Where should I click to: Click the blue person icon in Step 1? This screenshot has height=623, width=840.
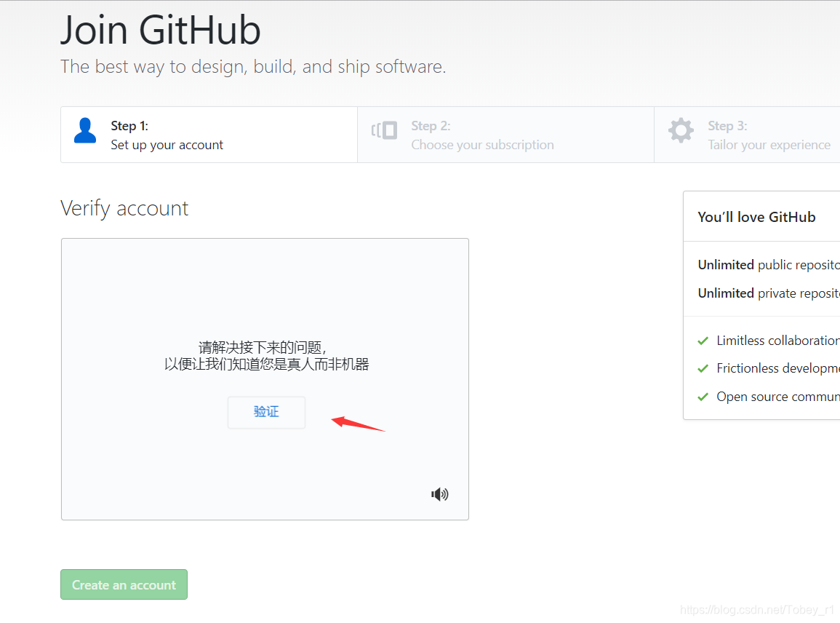[x=84, y=131]
